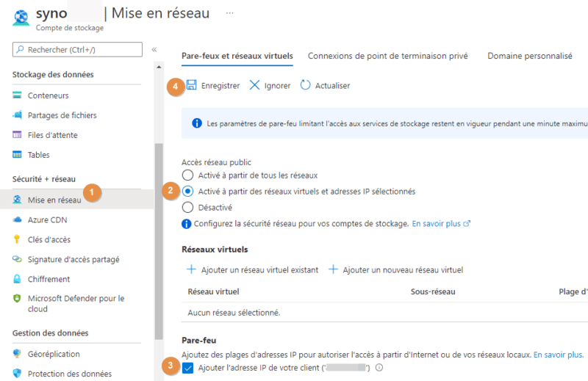Go to Clés d'accès menu item
This screenshot has height=381, width=588.
point(49,240)
